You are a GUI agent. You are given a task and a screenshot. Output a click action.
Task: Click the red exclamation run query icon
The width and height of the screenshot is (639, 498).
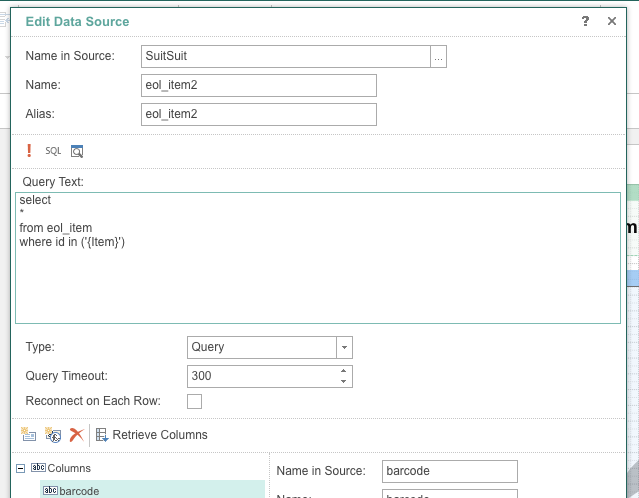coord(29,151)
